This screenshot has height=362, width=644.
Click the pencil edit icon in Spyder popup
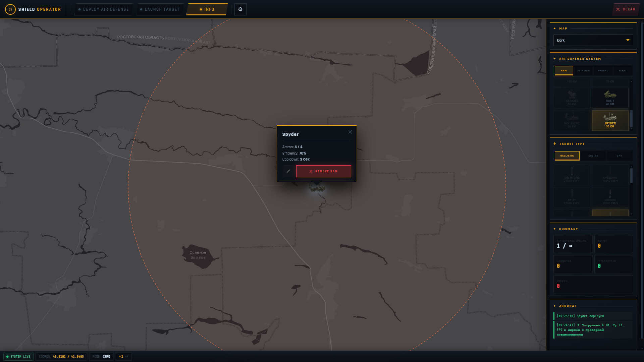288,171
